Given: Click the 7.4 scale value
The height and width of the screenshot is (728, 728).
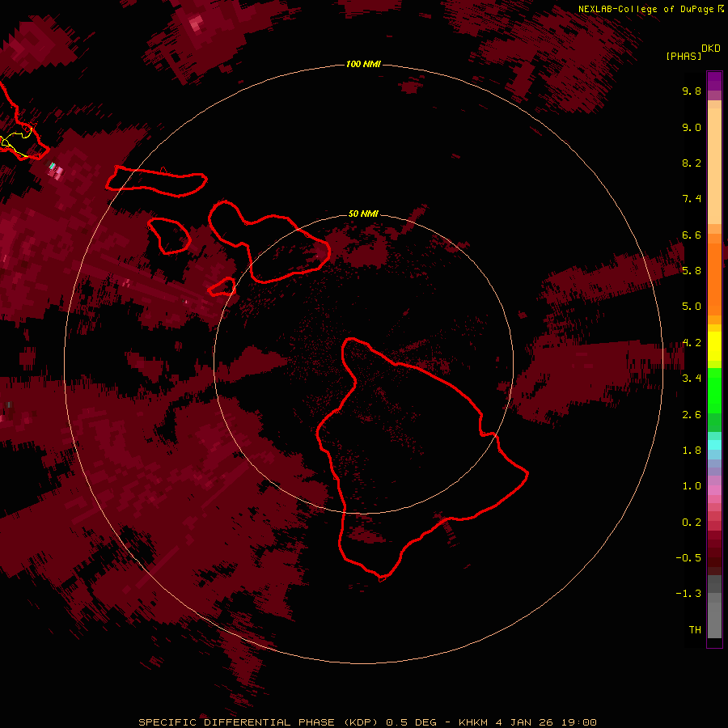Looking at the screenshot, I should pyautogui.click(x=692, y=199).
